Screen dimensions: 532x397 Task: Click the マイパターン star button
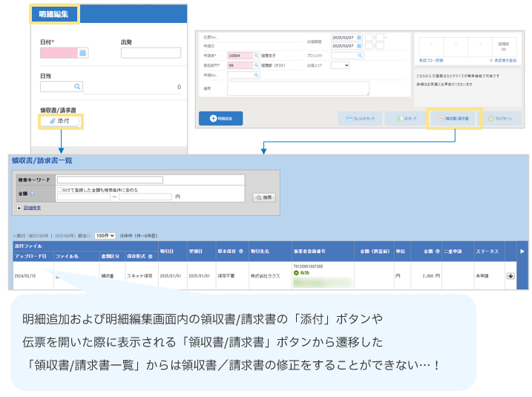(502, 119)
